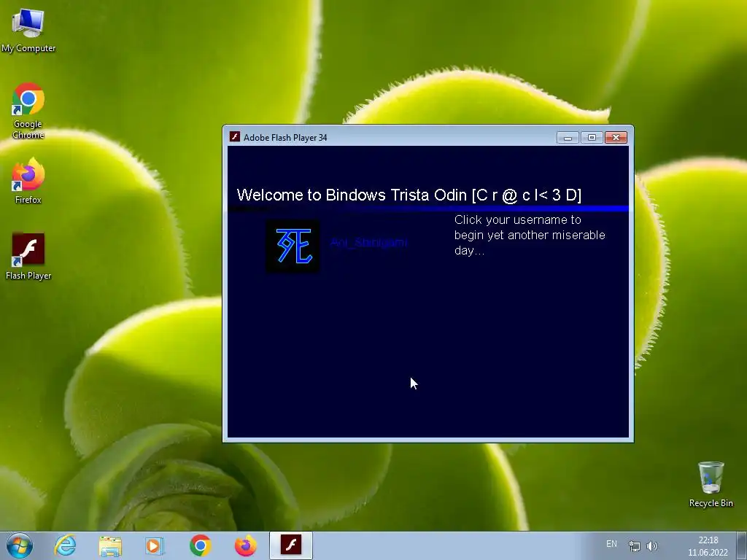This screenshot has height=560, width=747.
Task: Open Chrome from the taskbar
Action: [x=200, y=545]
